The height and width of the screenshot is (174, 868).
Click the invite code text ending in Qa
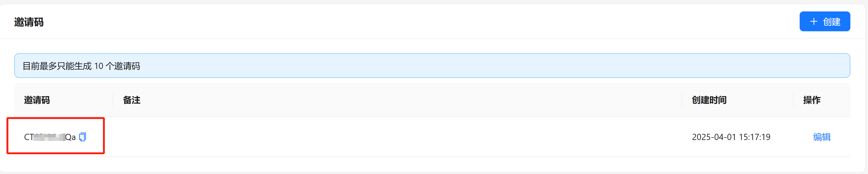click(x=50, y=137)
